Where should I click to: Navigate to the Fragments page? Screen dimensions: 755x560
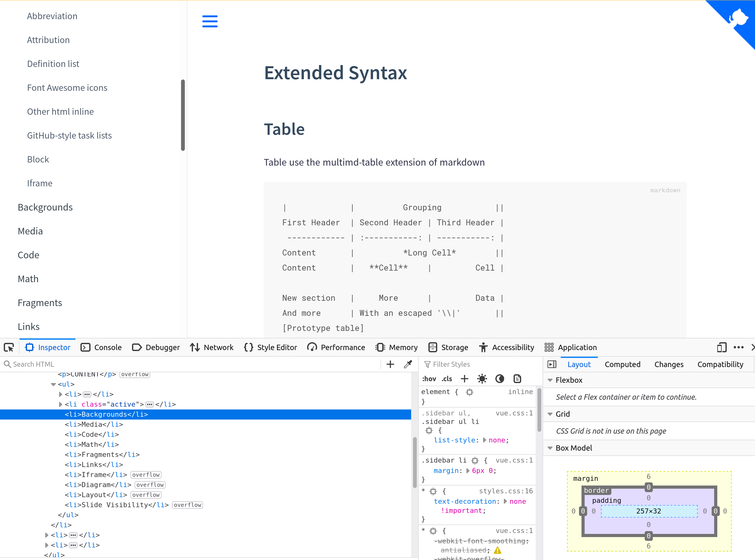[40, 303]
